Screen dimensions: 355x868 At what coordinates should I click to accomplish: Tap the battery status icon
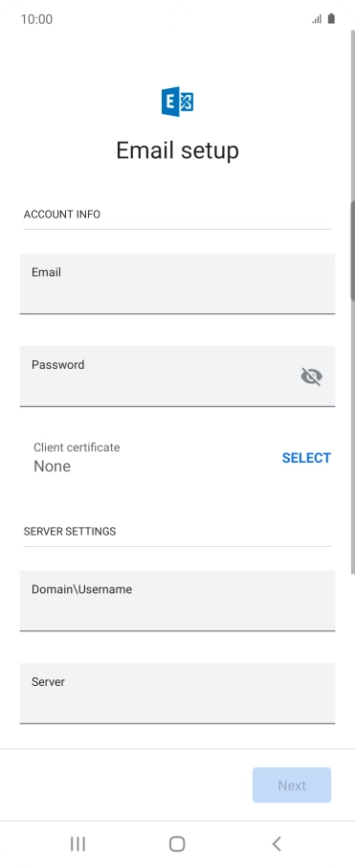pyautogui.click(x=331, y=19)
